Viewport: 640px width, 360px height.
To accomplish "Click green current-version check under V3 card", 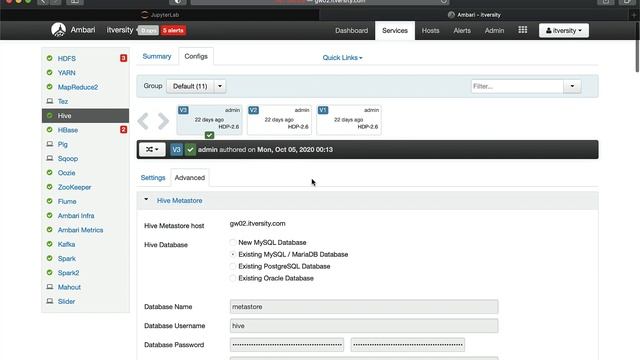I will 209,135.
